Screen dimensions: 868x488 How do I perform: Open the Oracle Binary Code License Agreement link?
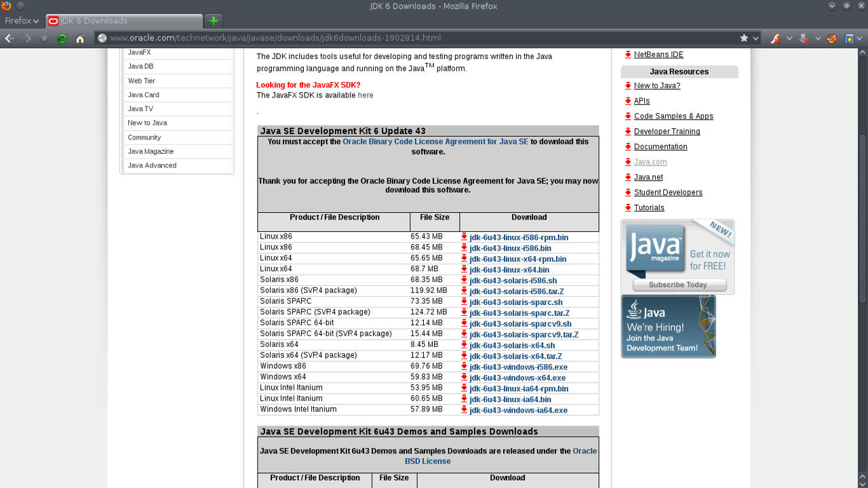[x=435, y=142]
